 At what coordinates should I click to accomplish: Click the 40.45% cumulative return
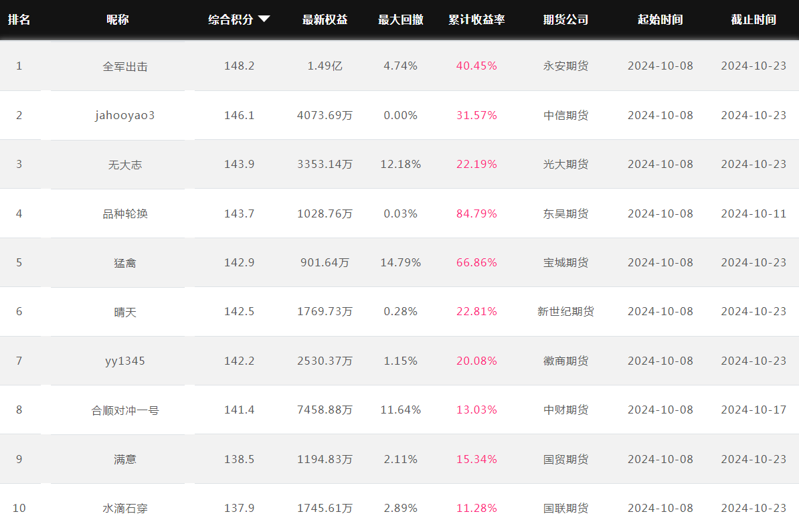476,66
